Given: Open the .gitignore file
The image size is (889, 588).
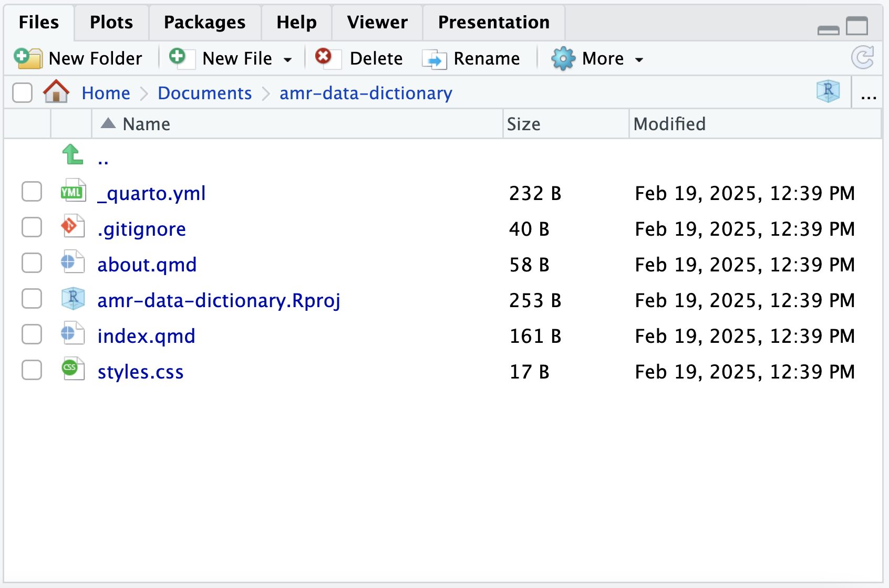Looking at the screenshot, I should (141, 229).
